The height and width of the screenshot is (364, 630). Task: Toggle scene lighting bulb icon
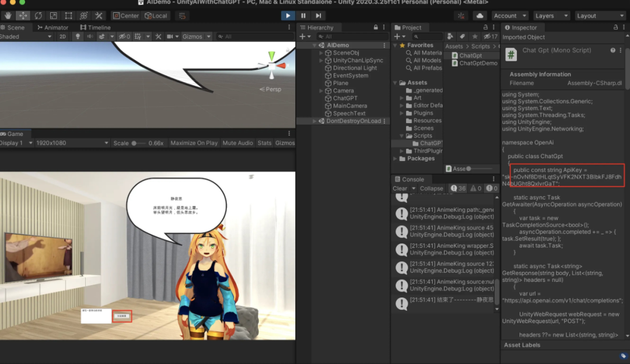78,37
